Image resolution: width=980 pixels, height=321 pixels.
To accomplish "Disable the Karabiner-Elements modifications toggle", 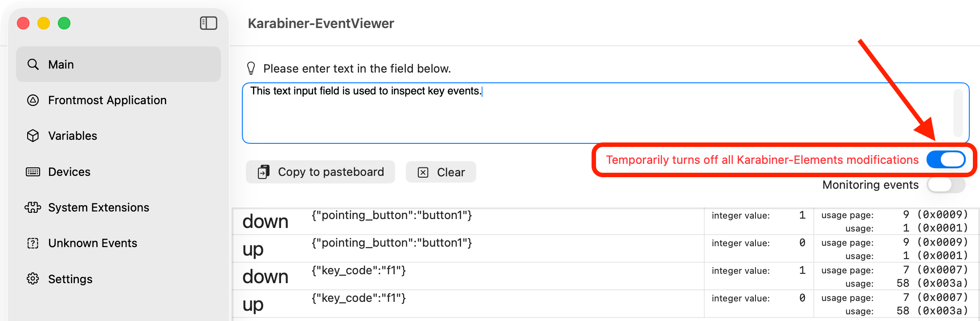I will (946, 160).
